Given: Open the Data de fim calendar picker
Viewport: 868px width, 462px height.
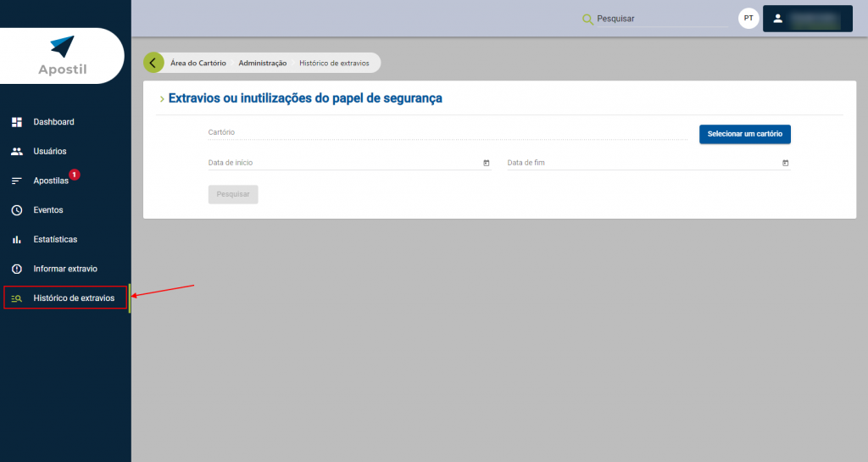Looking at the screenshot, I should click(785, 163).
